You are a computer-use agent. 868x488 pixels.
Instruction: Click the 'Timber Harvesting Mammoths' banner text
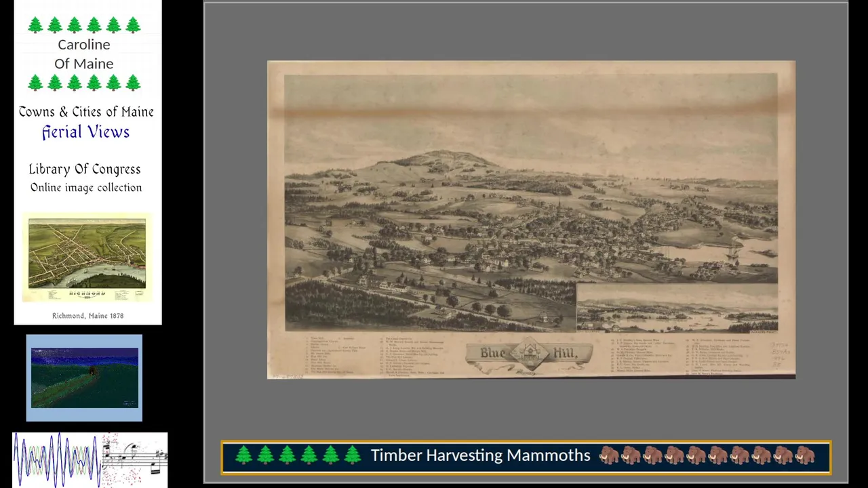click(x=480, y=455)
